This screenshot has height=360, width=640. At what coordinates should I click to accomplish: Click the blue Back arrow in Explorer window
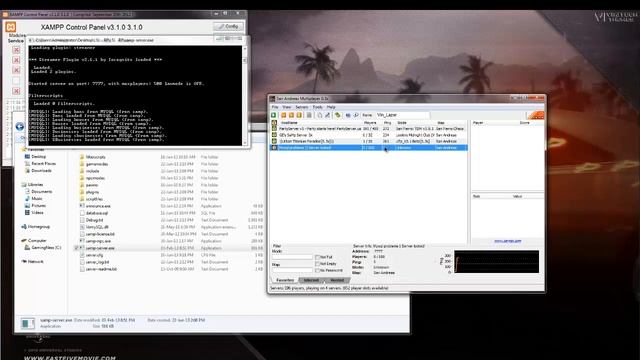[20, 127]
